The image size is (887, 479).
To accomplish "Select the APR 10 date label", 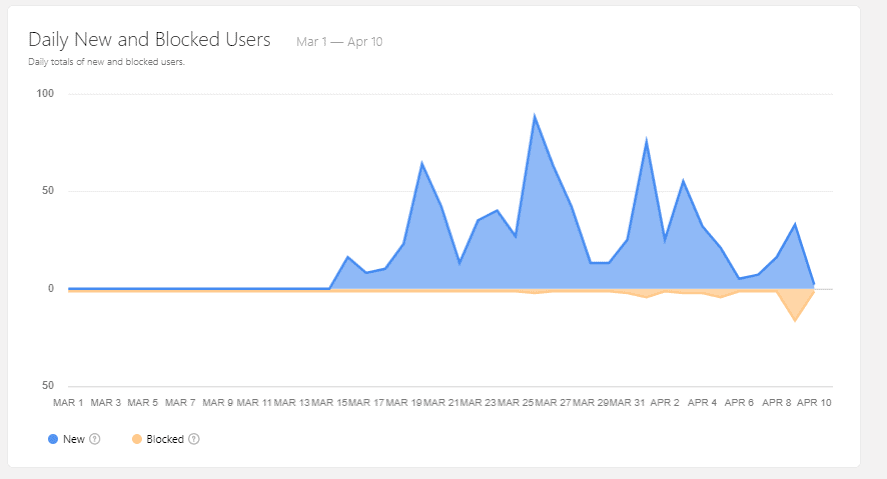I will [812, 403].
